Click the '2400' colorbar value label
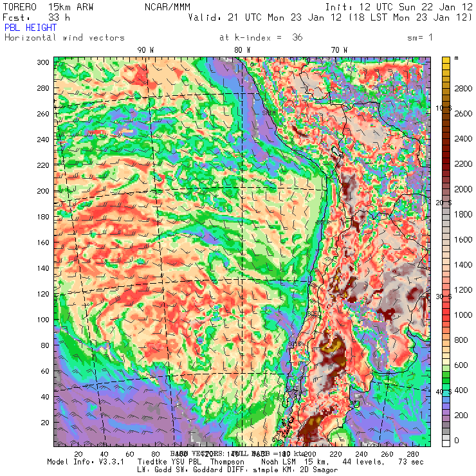Image resolution: width=476 pixels, height=476 pixels. coord(463,139)
